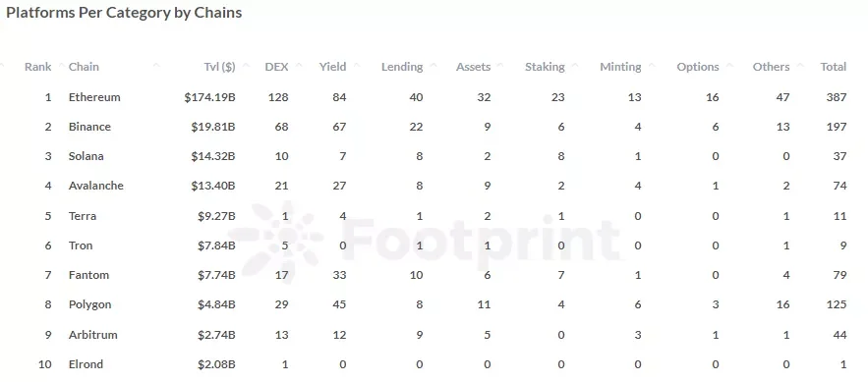Viewport: 868px width, 382px height.
Task: Toggle the sort arrow next to Tvl ($)
Action: click(x=245, y=66)
